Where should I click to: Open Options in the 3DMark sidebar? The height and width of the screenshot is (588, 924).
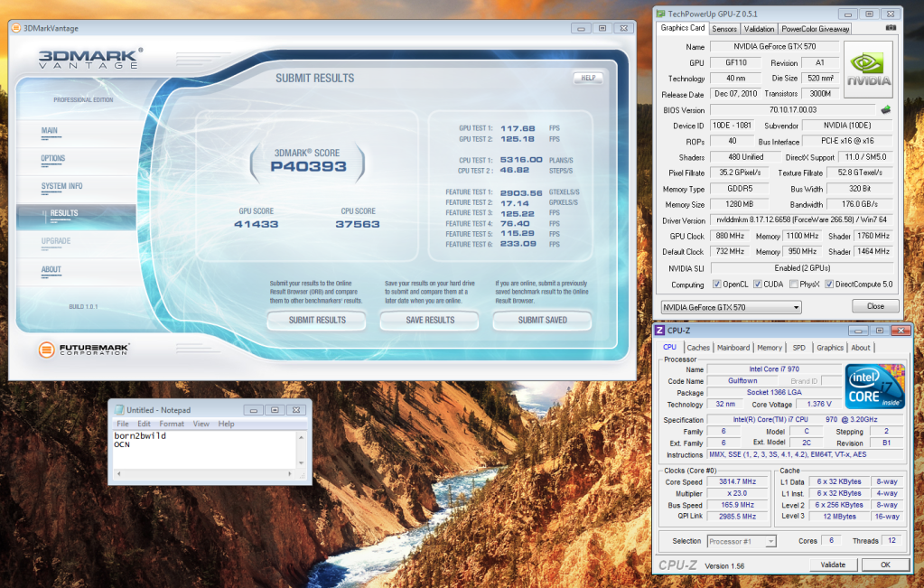(53, 158)
